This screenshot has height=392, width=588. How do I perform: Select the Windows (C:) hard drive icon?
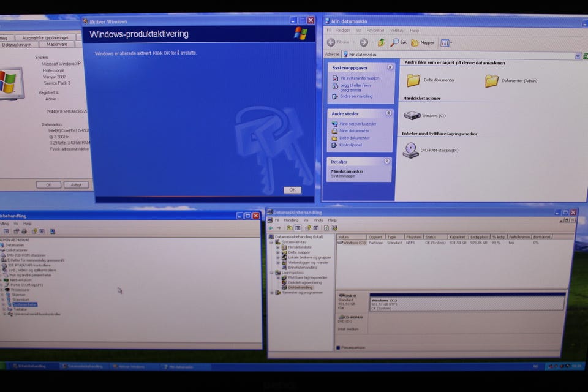[x=412, y=116]
